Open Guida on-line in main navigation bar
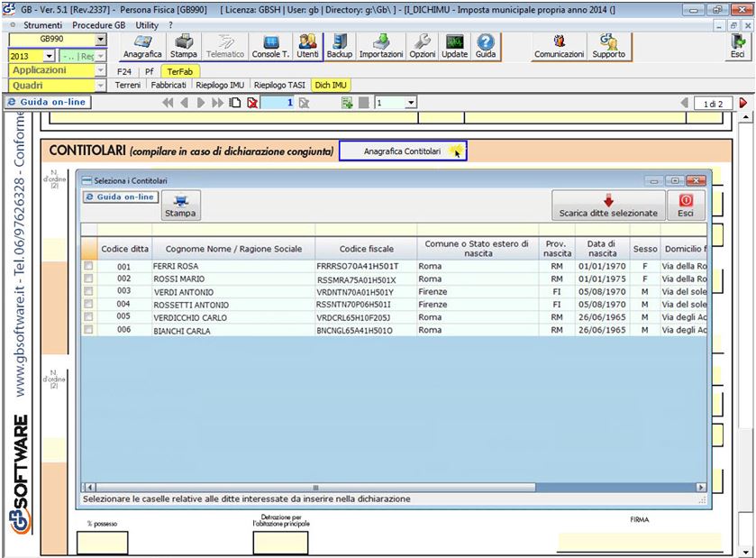 tap(48, 102)
